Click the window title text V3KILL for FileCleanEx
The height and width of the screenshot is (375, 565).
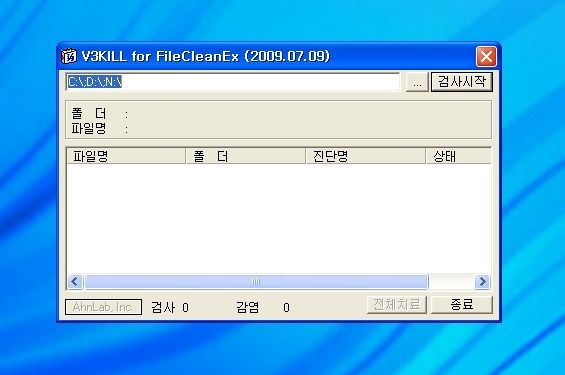click(x=205, y=57)
